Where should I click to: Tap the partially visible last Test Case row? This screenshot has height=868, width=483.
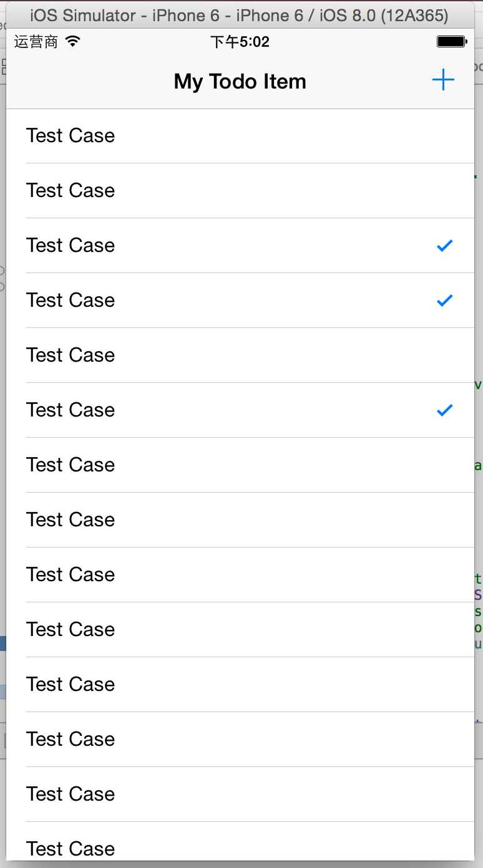240,842
